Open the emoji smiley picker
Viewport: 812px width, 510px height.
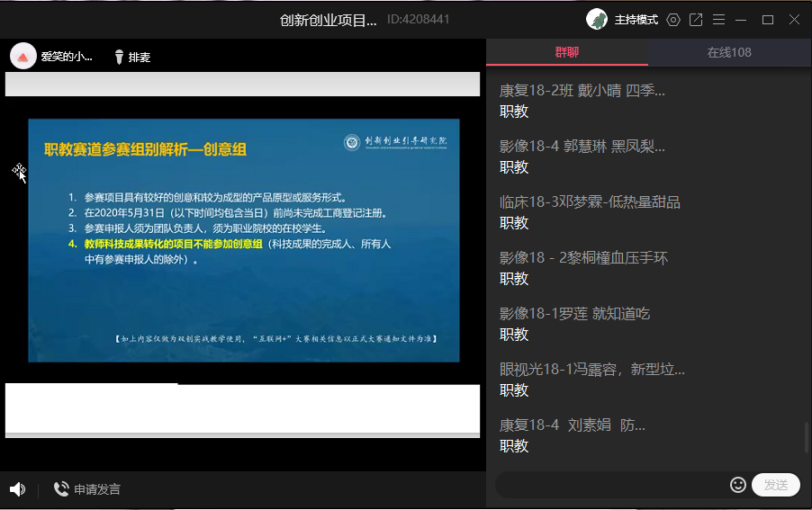[x=738, y=485]
